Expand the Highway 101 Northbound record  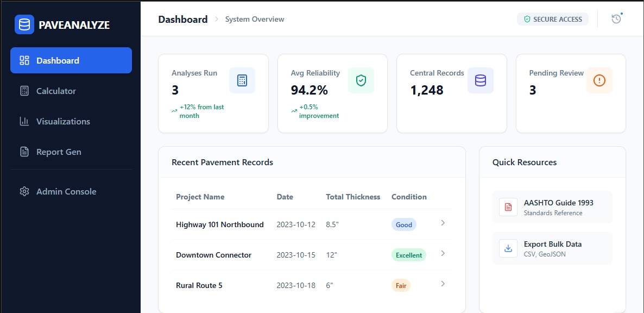(443, 223)
